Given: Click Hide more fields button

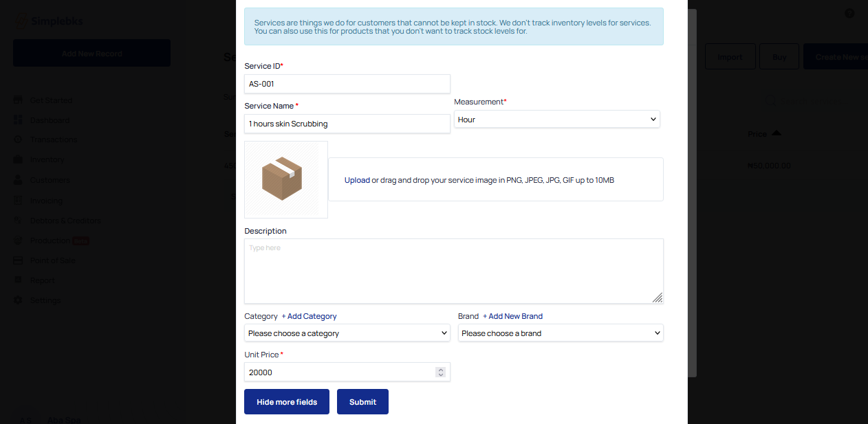Looking at the screenshot, I should pyautogui.click(x=287, y=402).
